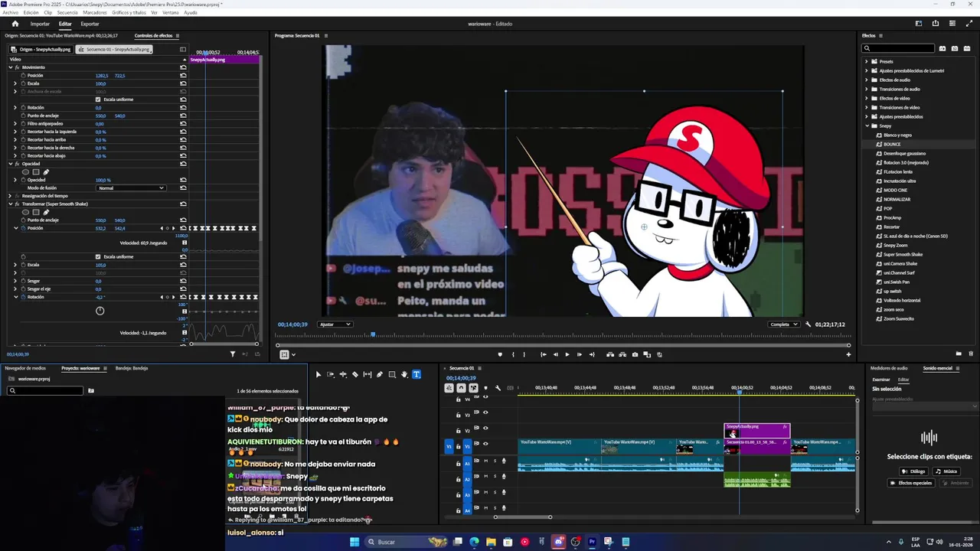Screen dimensions: 980x551
Task: Expand the Presets folder in Effects
Action: [x=867, y=61]
